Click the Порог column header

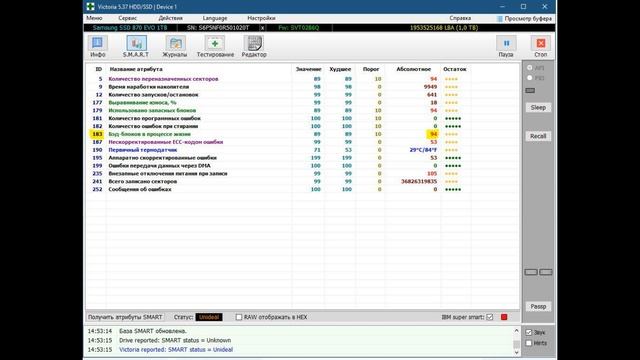[x=371, y=69]
